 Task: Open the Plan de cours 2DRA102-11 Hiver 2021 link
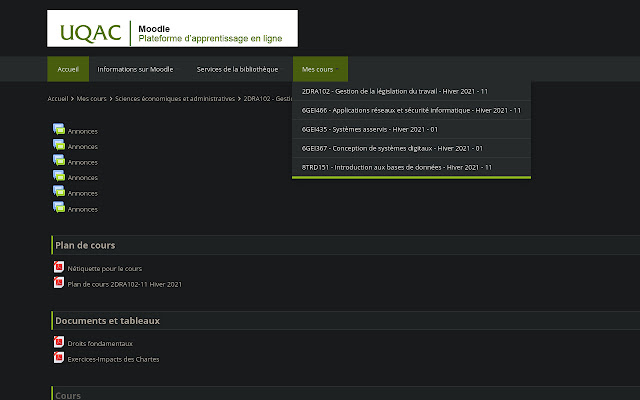coord(125,284)
